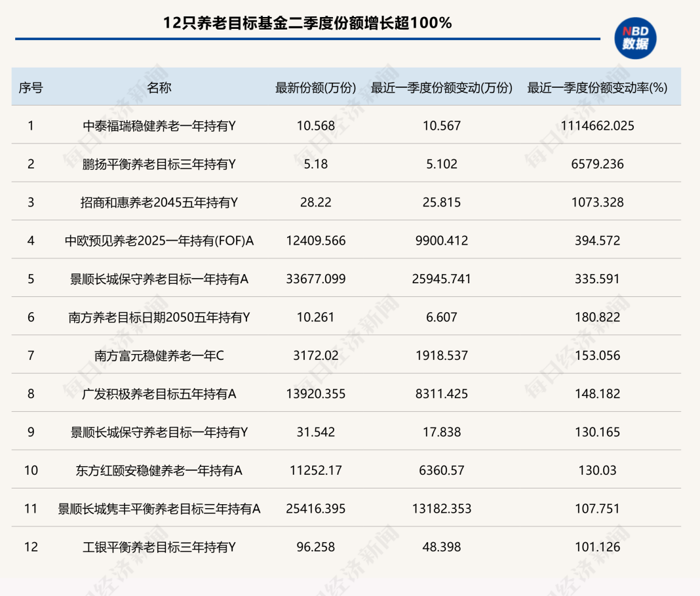
Task: Click the NBD数据 logo badge
Action: click(635, 39)
